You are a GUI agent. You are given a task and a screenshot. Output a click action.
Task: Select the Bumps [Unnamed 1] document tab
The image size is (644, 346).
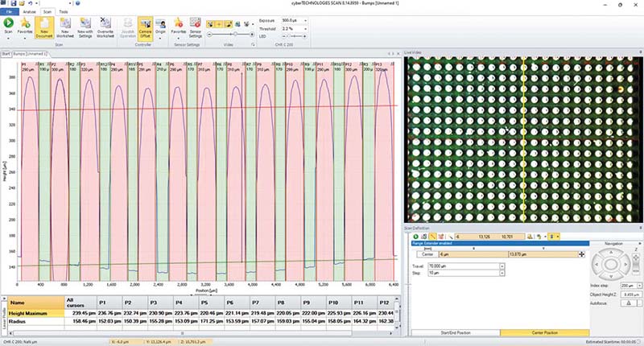pos(30,54)
